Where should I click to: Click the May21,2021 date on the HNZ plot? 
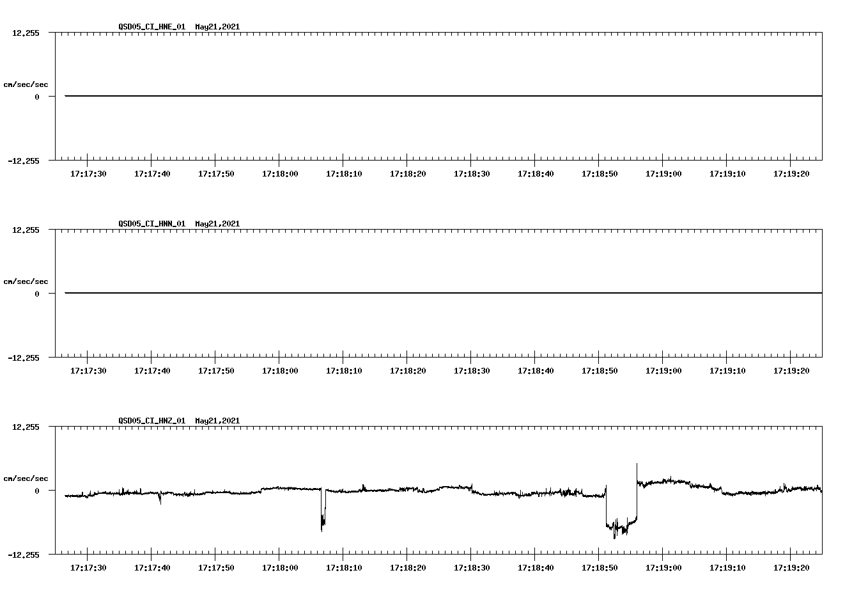217,421
